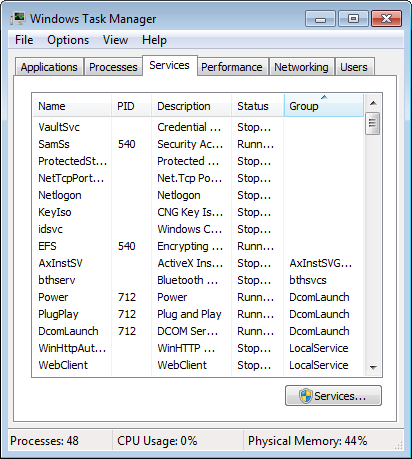Select the WebClient service name
412x459 pixels.
tap(63, 365)
